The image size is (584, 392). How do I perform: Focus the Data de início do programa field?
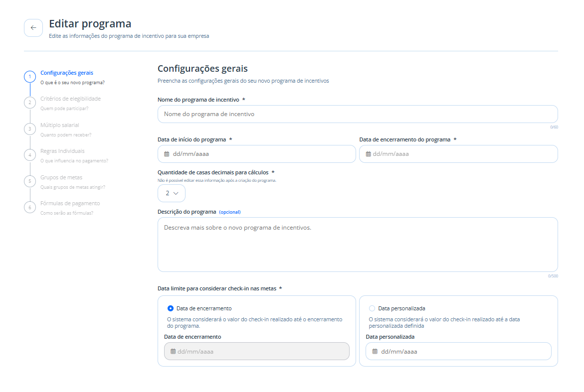[x=257, y=154]
